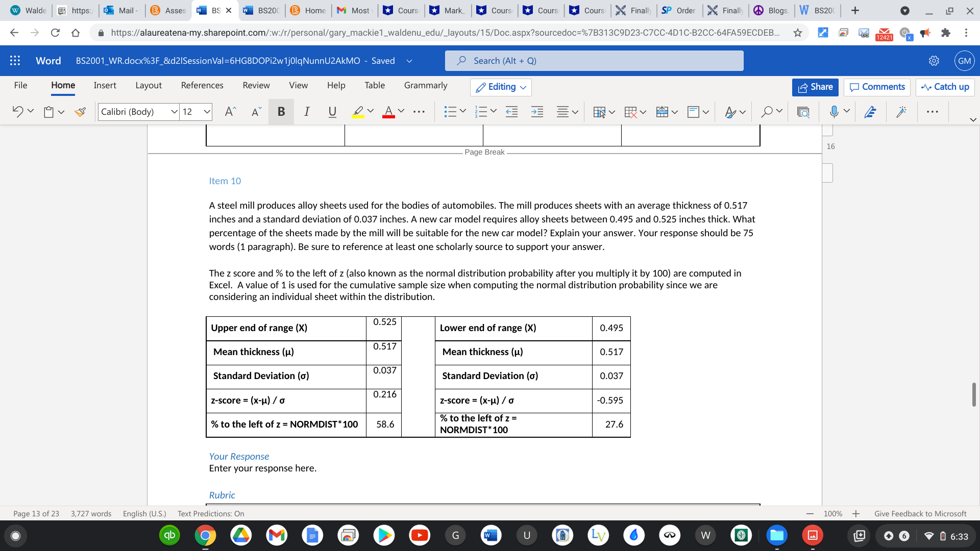Open the Word settings gear
This screenshot has width=980, height=551.
click(934, 61)
